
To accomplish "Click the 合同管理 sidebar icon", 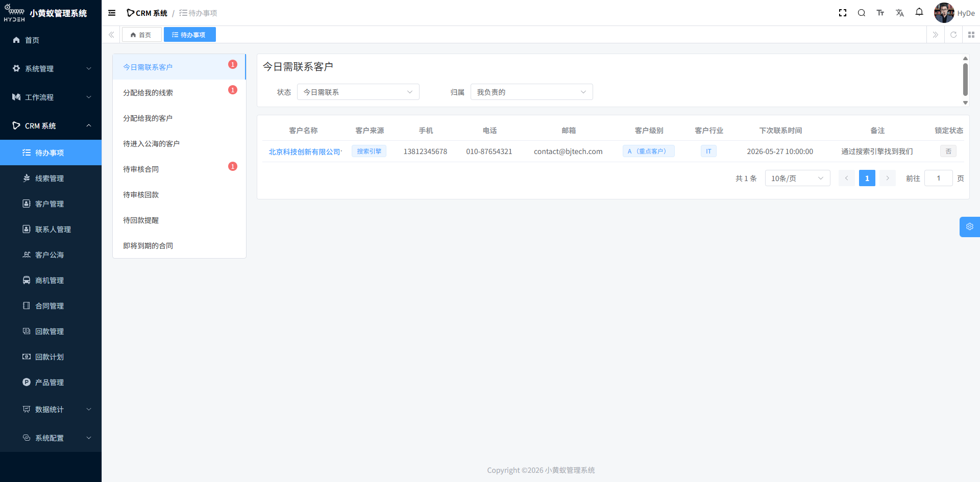I will (x=27, y=306).
